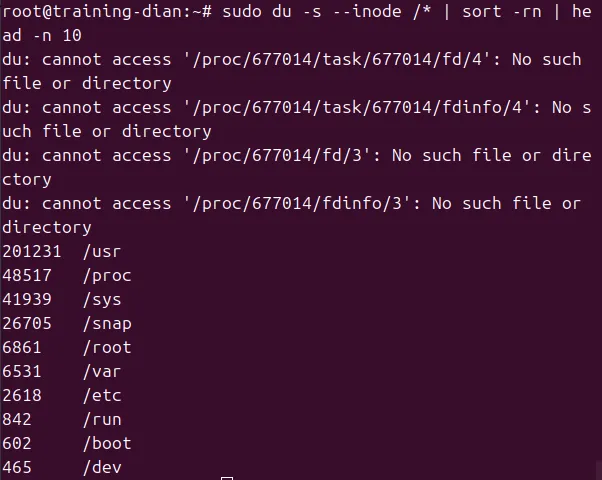
Task: Click the /usr directory entry
Action: [x=102, y=252]
